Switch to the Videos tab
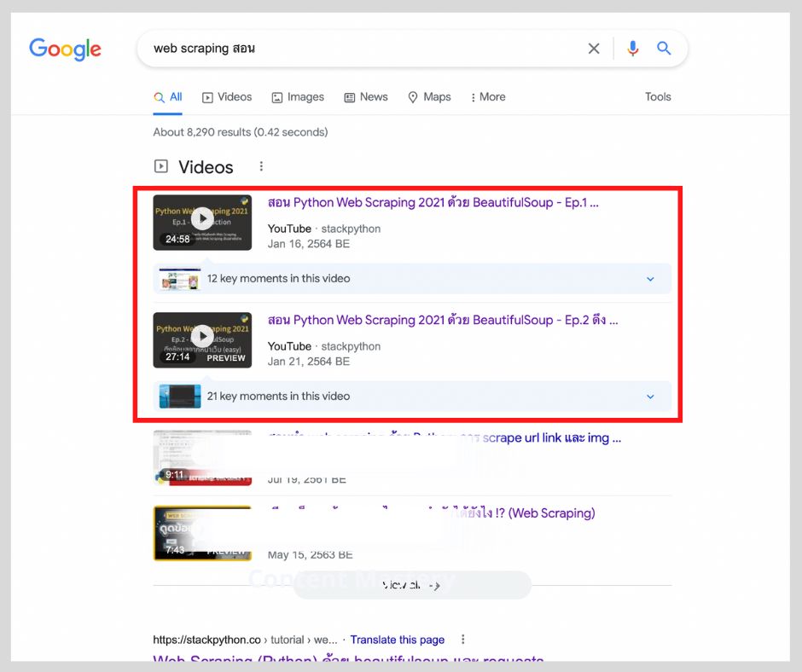The image size is (802, 672). coord(227,97)
